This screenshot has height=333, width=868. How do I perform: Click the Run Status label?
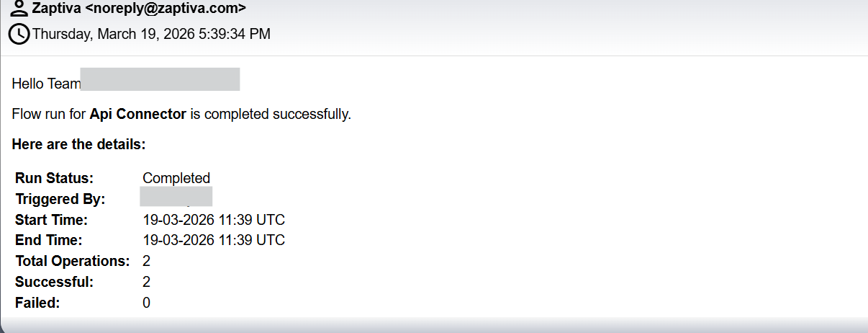(x=54, y=178)
